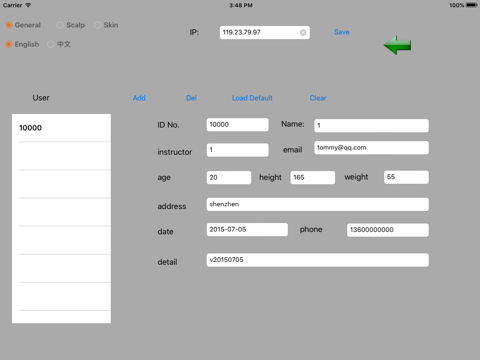The image size is (480, 360).
Task: Click the green back arrow icon
Action: [x=397, y=45]
